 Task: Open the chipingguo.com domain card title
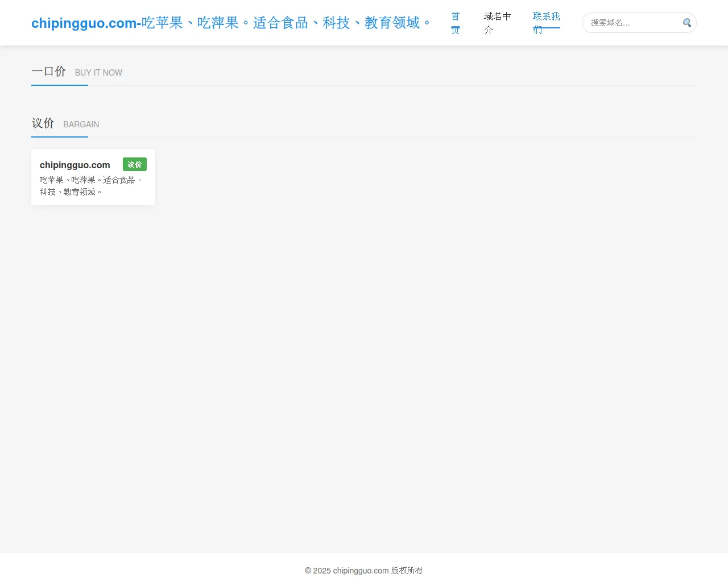click(75, 165)
